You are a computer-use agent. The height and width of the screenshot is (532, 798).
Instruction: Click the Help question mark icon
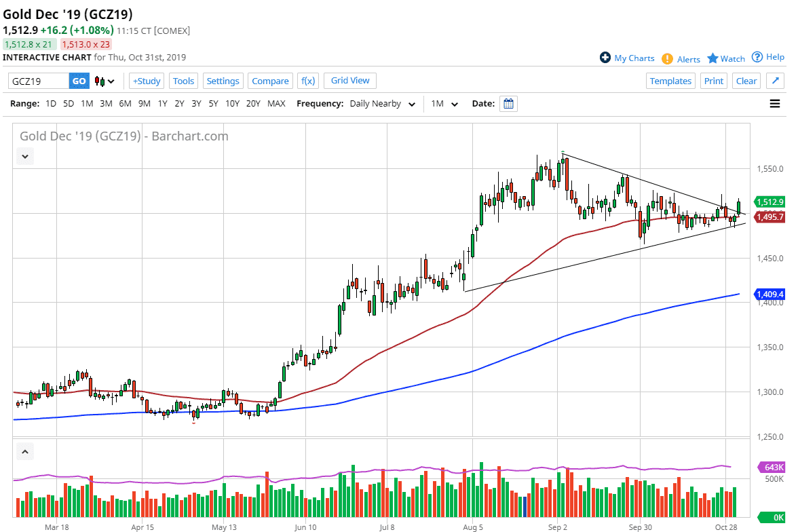click(x=757, y=57)
